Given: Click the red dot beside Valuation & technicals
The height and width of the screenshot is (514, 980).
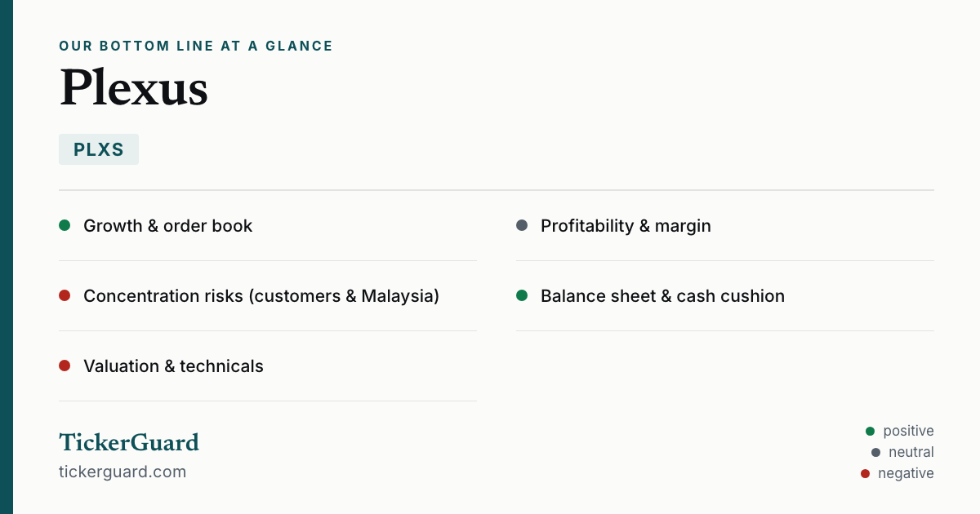Looking at the screenshot, I should 65,366.
